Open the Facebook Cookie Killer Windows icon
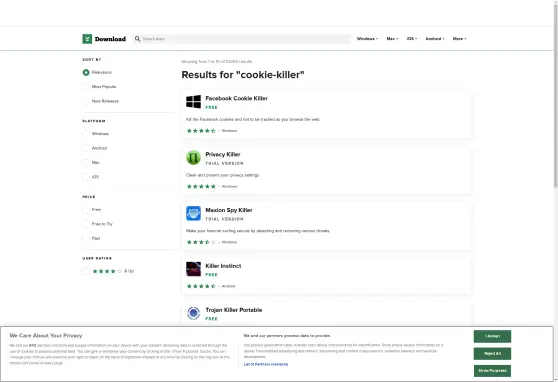 pyautogui.click(x=193, y=102)
